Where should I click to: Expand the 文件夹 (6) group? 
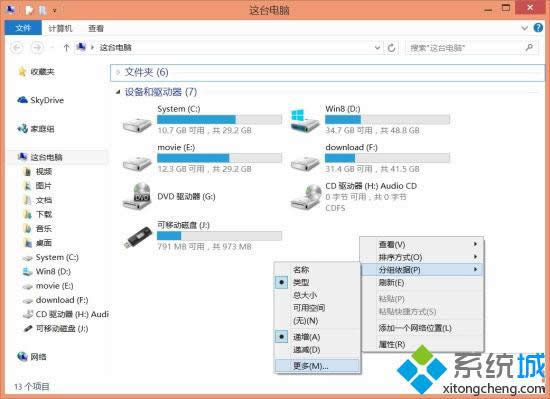point(118,72)
